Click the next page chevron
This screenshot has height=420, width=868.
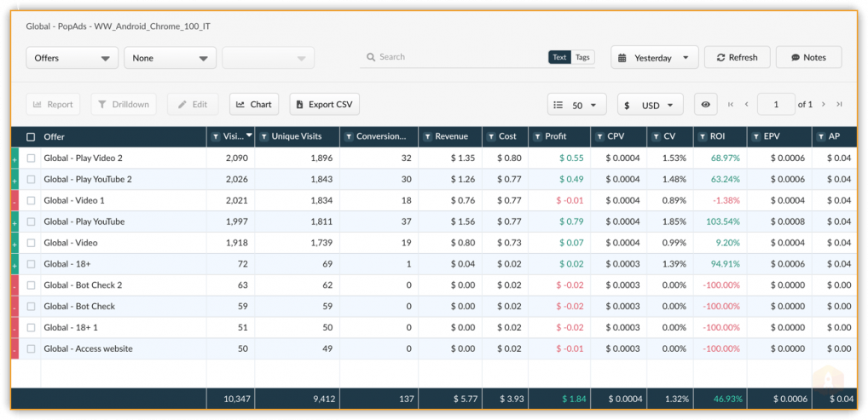[824, 105]
